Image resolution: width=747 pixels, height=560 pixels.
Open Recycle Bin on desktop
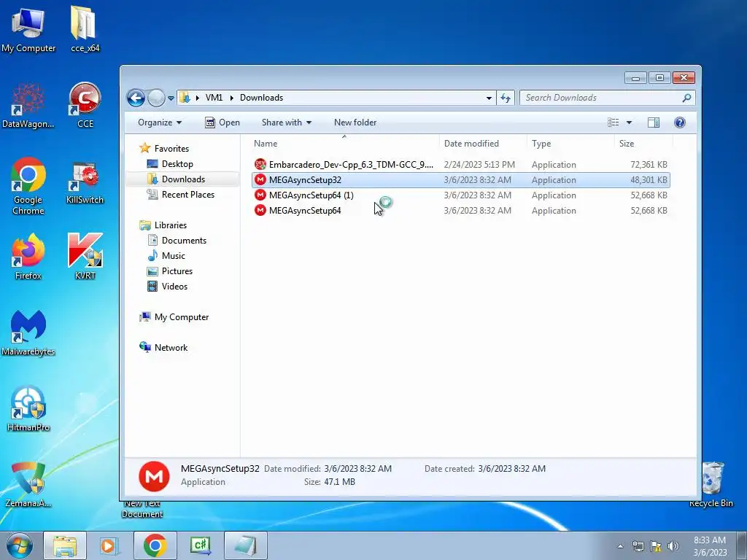click(x=711, y=484)
